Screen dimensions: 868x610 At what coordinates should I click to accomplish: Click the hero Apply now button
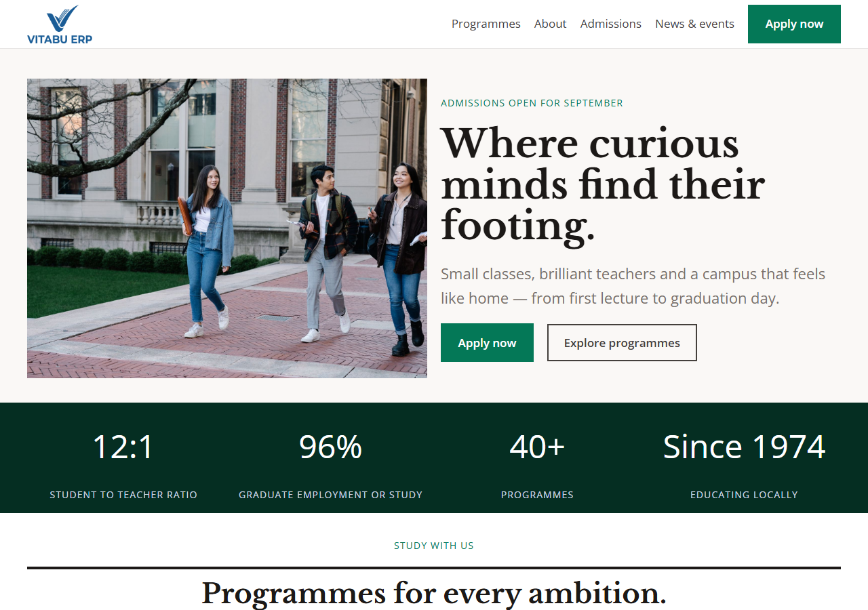(487, 342)
